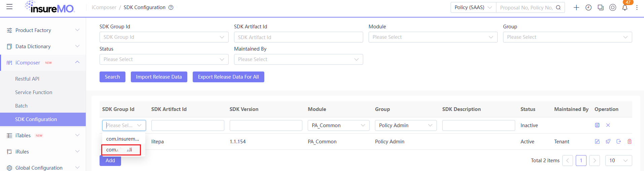Viewport: 644px width, 171px height.
Task: Click the iComposer API icon
Action: [9, 63]
